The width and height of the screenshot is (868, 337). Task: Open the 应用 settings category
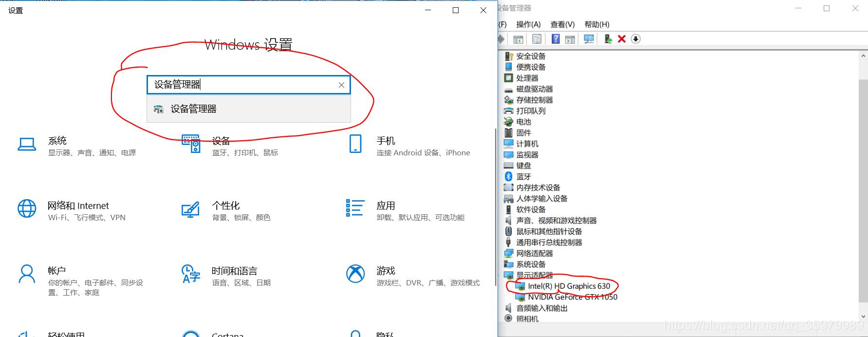pyautogui.click(x=406, y=210)
